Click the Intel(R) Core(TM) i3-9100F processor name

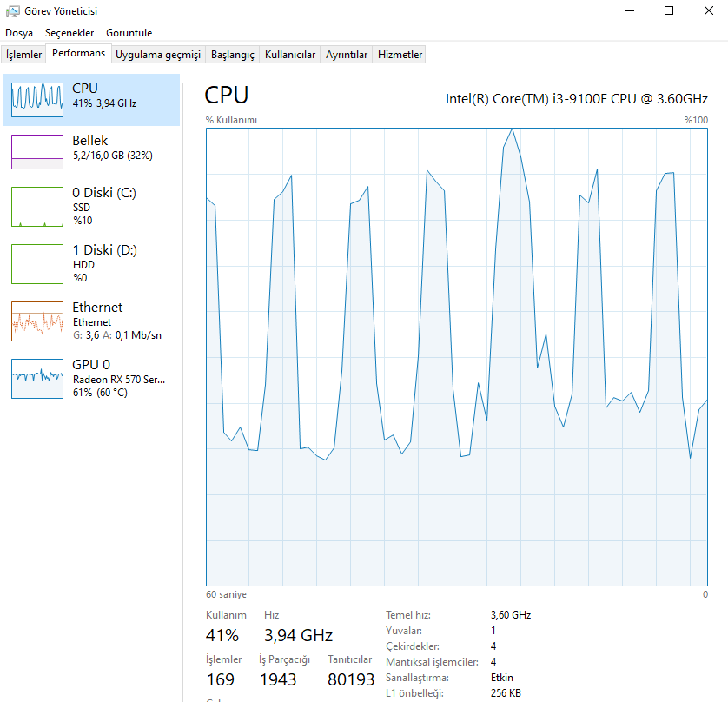pyautogui.click(x=577, y=99)
